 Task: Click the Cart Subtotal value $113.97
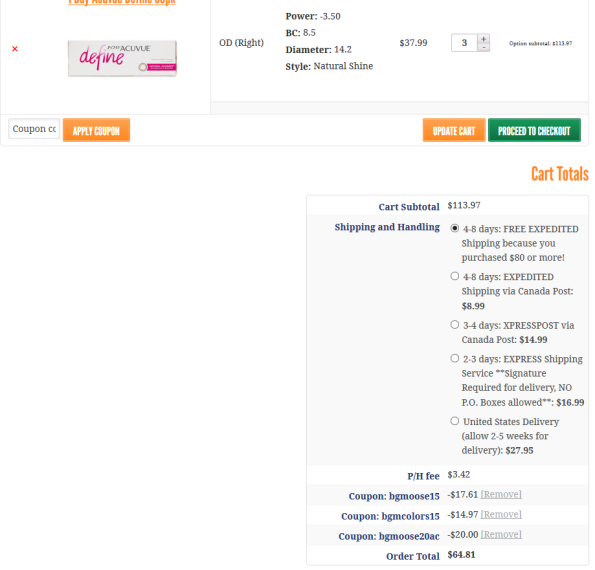pos(464,206)
